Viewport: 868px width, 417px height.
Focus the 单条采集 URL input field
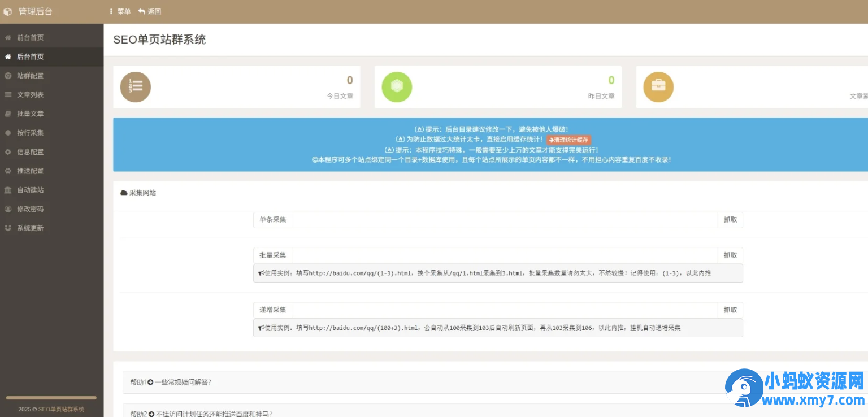[x=505, y=220]
